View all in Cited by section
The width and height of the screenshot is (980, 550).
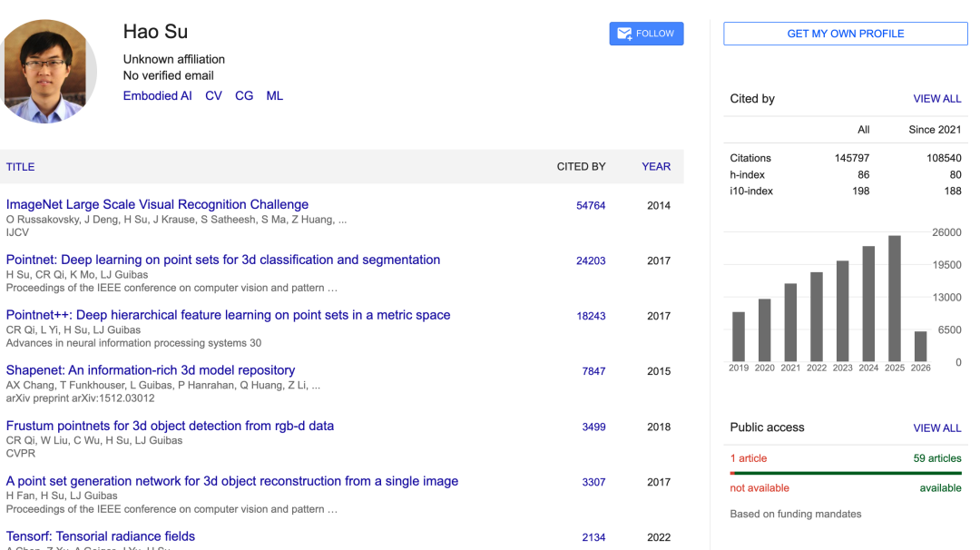click(936, 99)
